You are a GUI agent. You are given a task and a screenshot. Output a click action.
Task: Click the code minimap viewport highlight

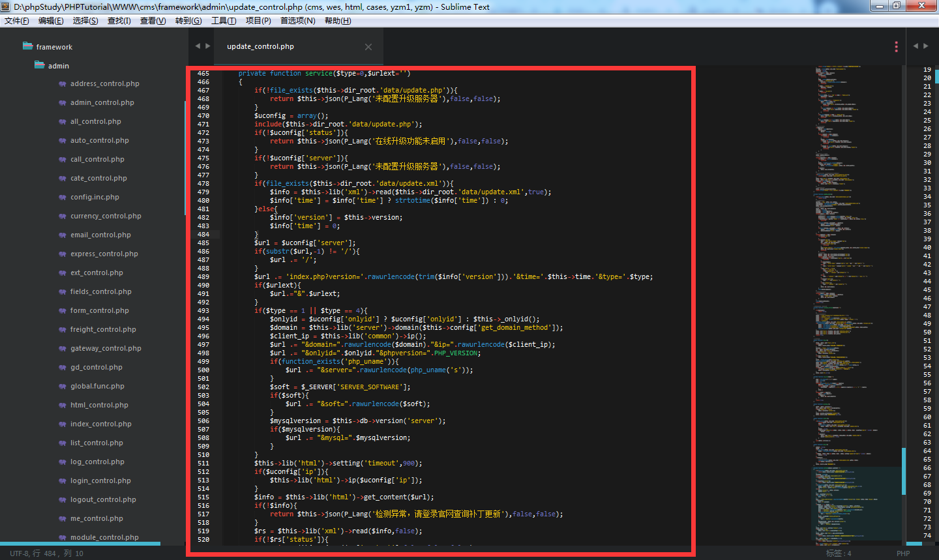coord(856,503)
